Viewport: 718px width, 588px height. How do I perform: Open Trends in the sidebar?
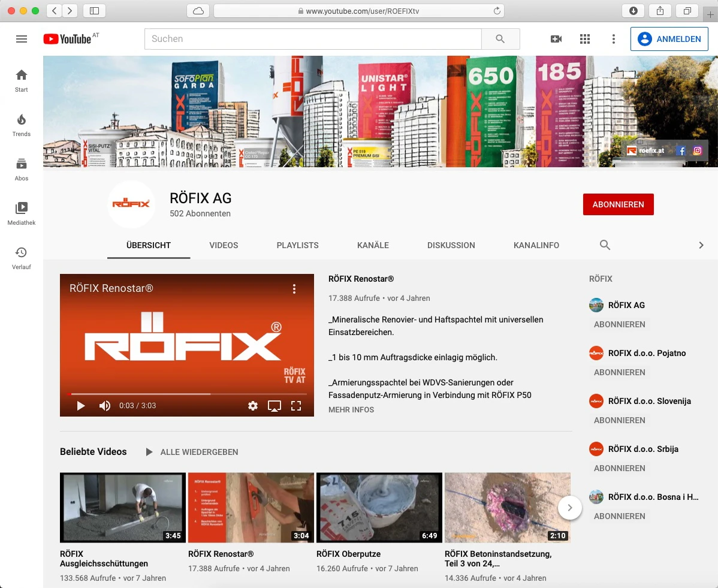click(22, 125)
